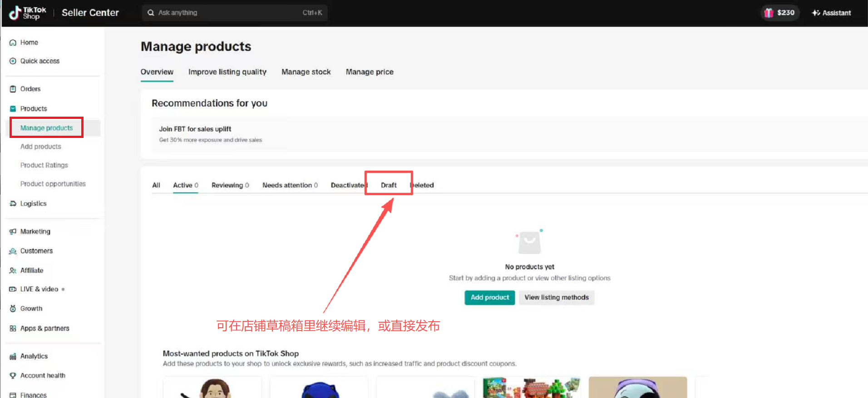Open the building blocks toy product thumbnail

[532, 387]
